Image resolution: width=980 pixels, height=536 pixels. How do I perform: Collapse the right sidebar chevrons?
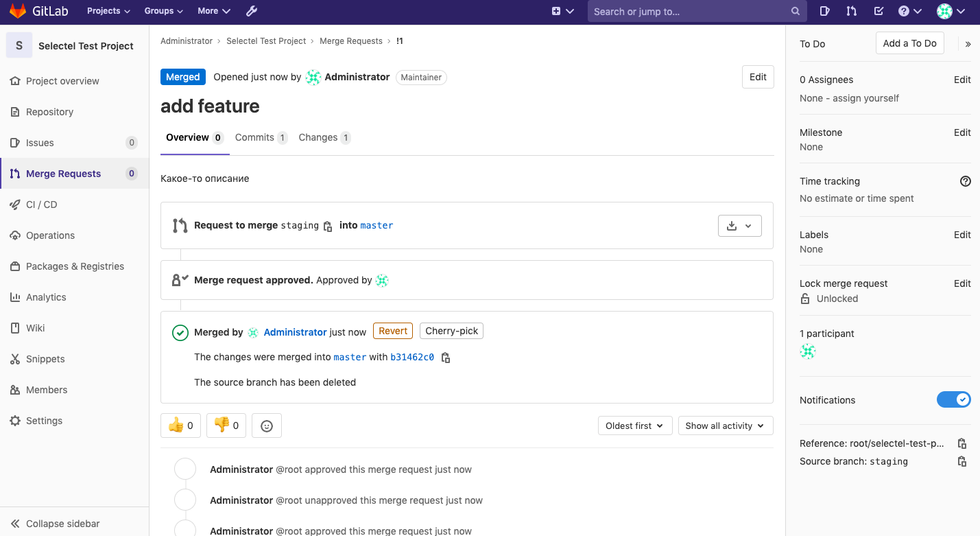pos(968,44)
